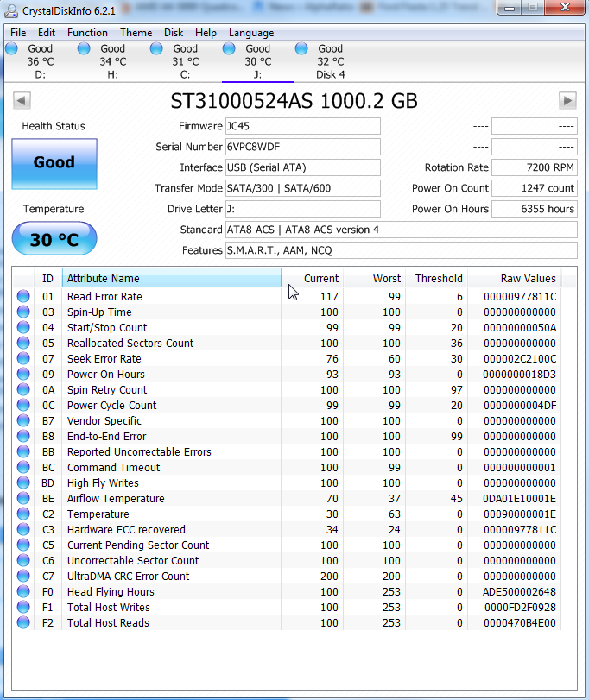The height and width of the screenshot is (700, 589).
Task: Sort by Current column header
Action: coord(312,278)
